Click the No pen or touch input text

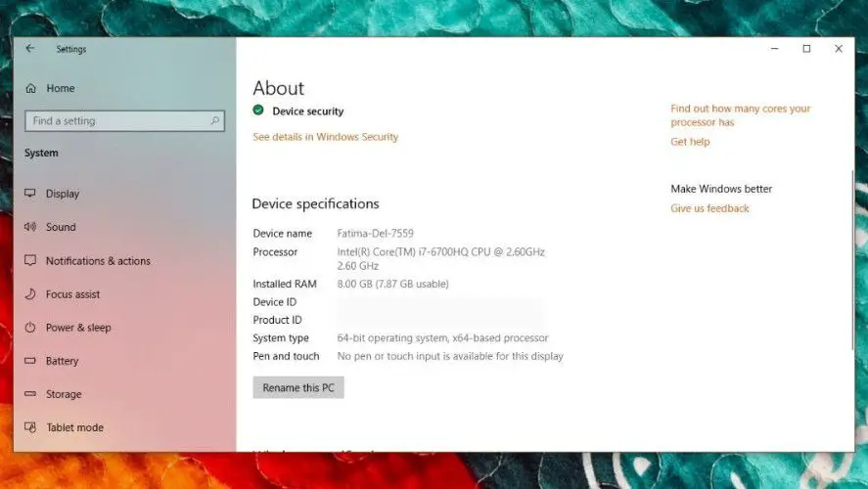(450, 356)
